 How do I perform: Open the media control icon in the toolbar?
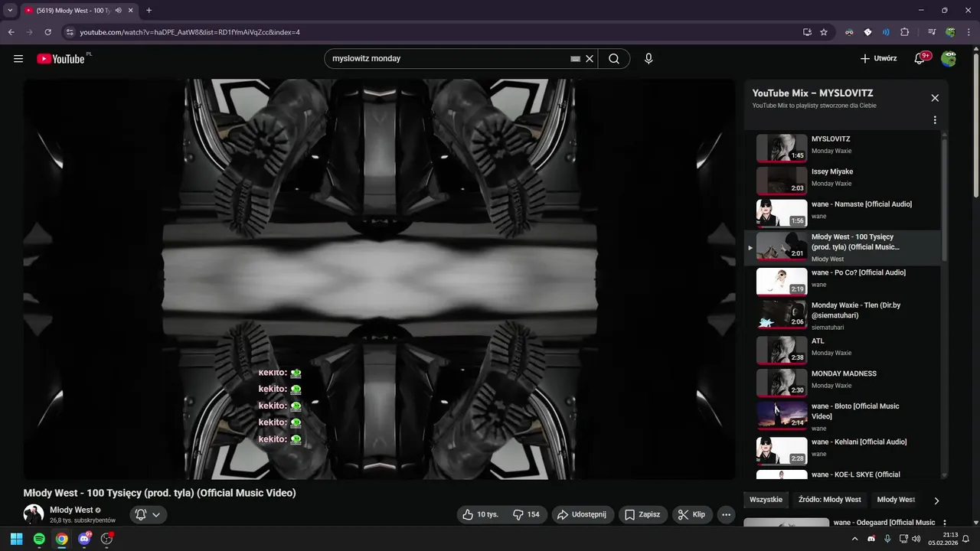932,32
